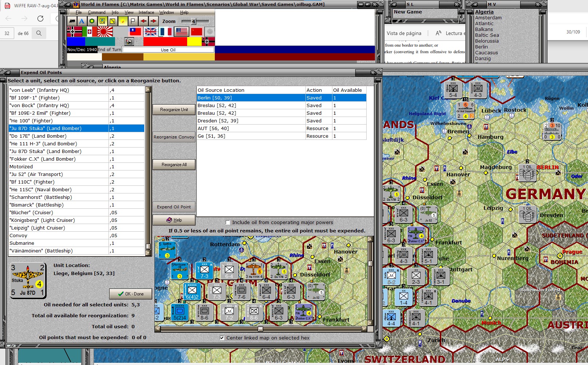Click the linked map horizontal scrollbar thumb
588x365 pixels.
pyautogui.click(x=260, y=329)
